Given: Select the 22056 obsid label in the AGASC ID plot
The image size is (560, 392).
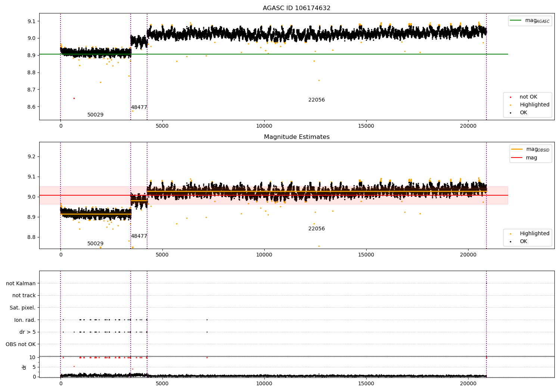Looking at the screenshot, I should point(317,100).
